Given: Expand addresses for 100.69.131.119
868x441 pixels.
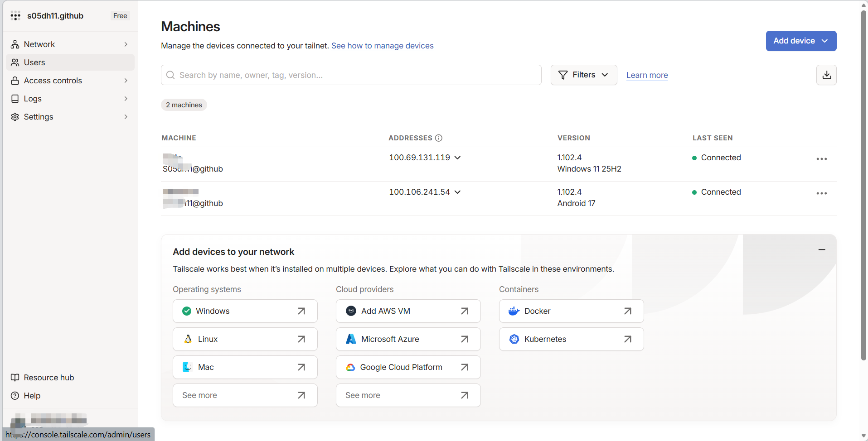Looking at the screenshot, I should [x=458, y=158].
